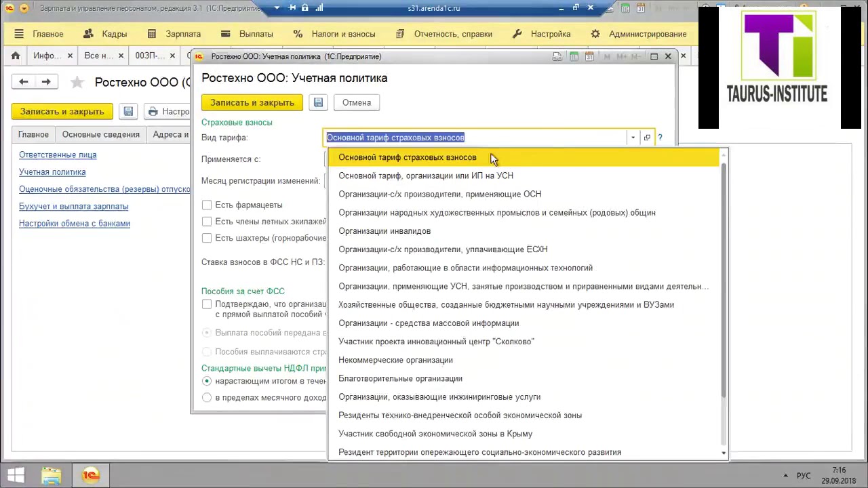
Task: Show hidden tray icons arrow
Action: tap(785, 476)
